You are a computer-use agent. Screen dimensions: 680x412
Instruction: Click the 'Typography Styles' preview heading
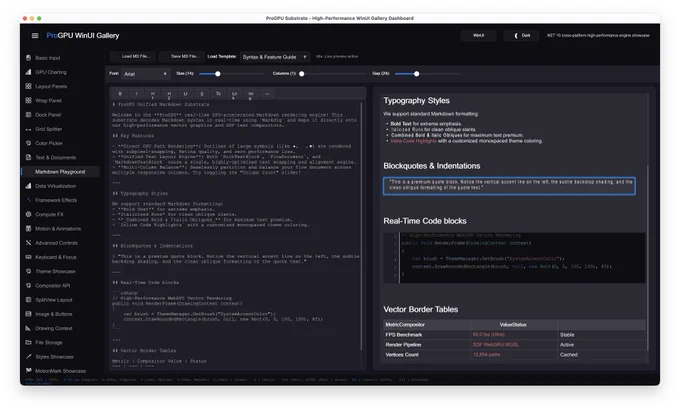[416, 101]
